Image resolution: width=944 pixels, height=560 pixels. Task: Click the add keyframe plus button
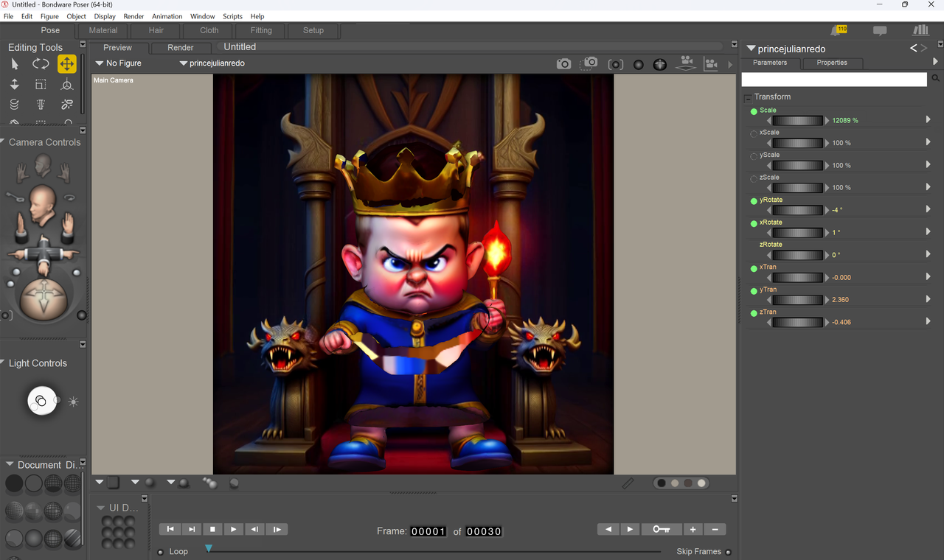point(693,529)
